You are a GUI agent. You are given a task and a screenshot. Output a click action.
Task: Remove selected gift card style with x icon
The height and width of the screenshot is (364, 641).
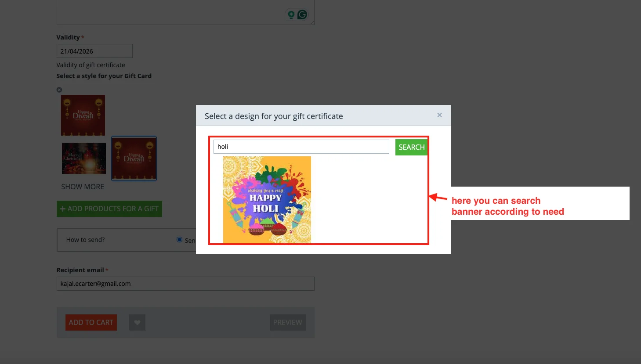[59, 90]
